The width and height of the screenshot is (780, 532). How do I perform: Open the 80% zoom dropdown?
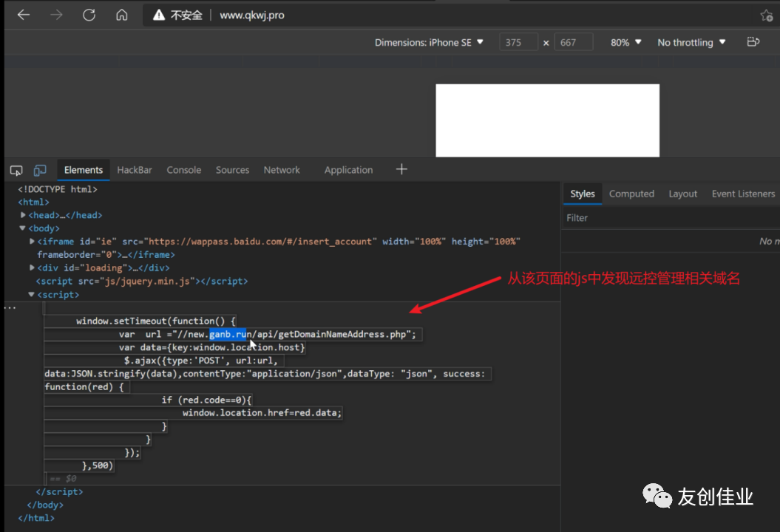click(625, 43)
